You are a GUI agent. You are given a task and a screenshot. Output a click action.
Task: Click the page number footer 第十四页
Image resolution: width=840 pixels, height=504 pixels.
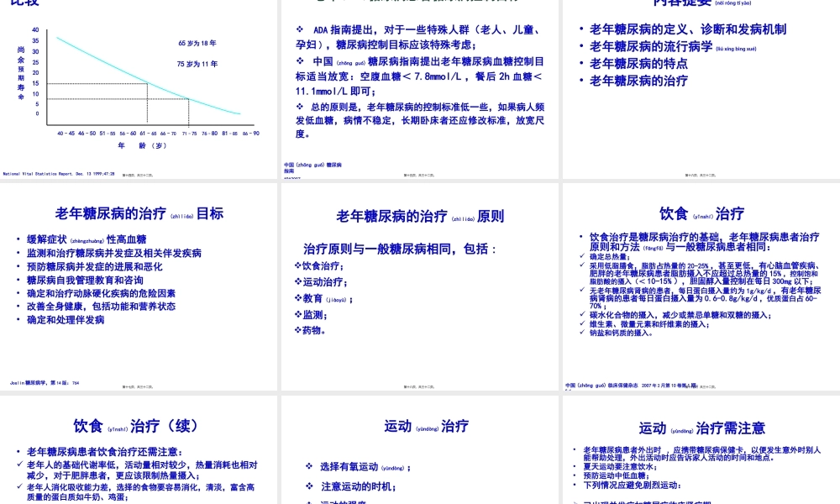click(139, 175)
